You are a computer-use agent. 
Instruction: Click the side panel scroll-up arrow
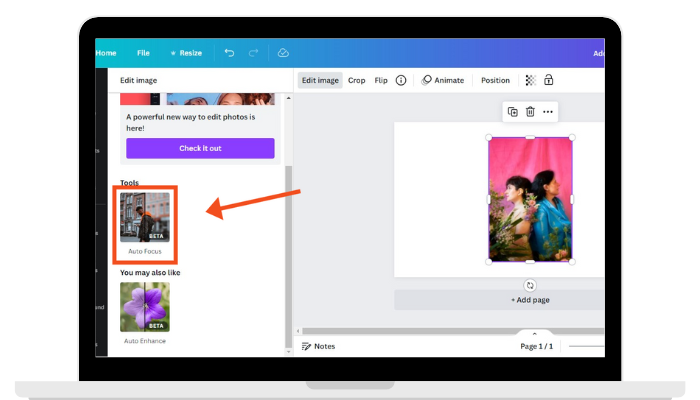(288, 98)
